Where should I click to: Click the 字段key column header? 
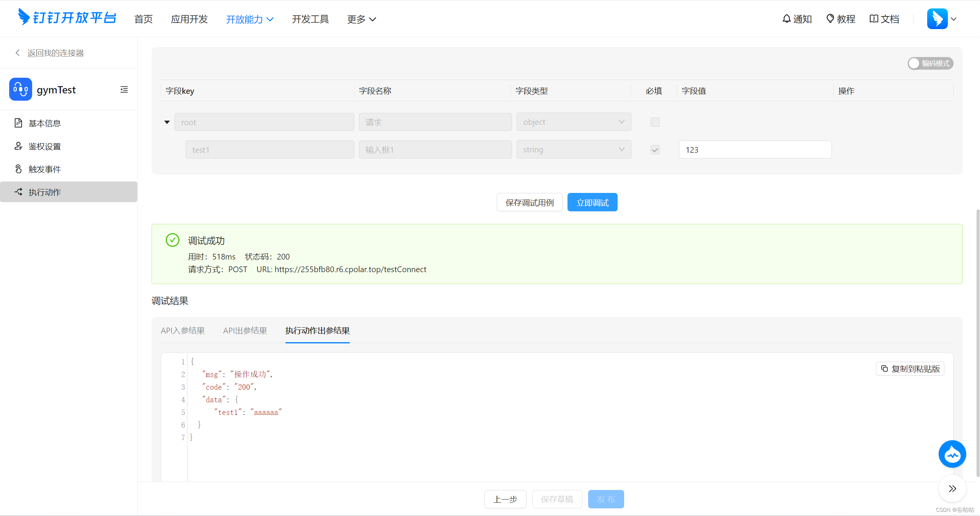(180, 91)
